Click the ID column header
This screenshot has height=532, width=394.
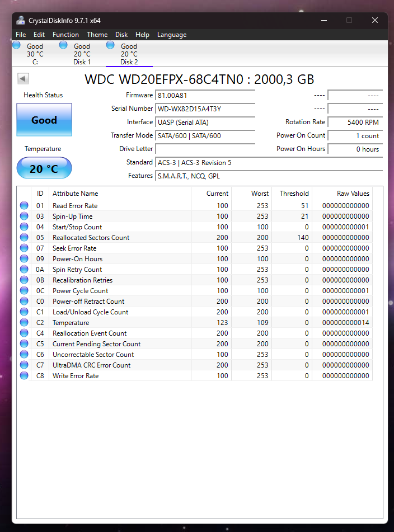coord(40,194)
